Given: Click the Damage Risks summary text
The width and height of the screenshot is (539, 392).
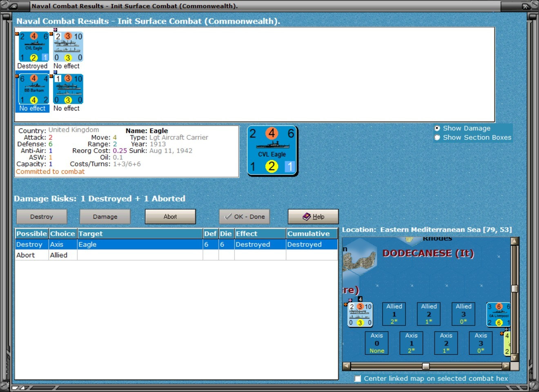Looking at the screenshot, I should (x=100, y=199).
